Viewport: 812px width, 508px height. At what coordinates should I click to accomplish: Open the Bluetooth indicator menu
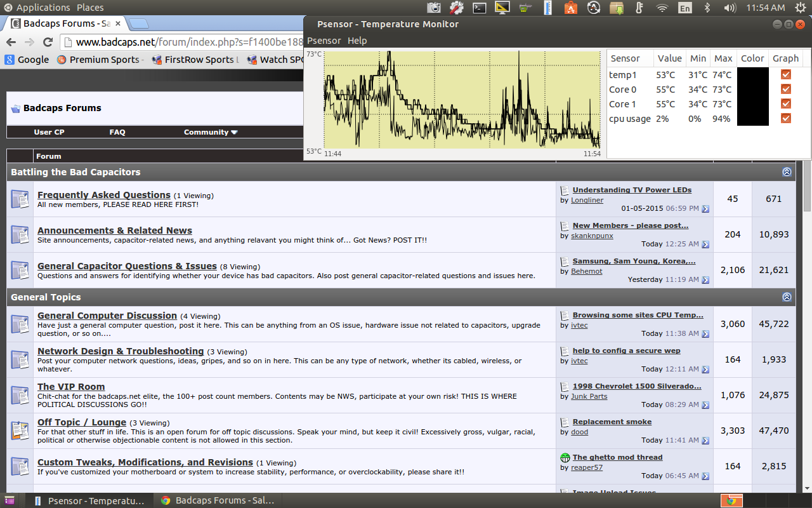[707, 8]
